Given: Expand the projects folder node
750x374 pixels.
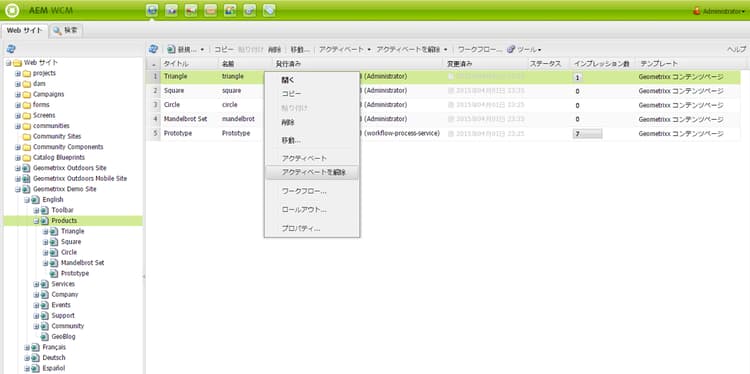Looking at the screenshot, I should click(x=18, y=73).
